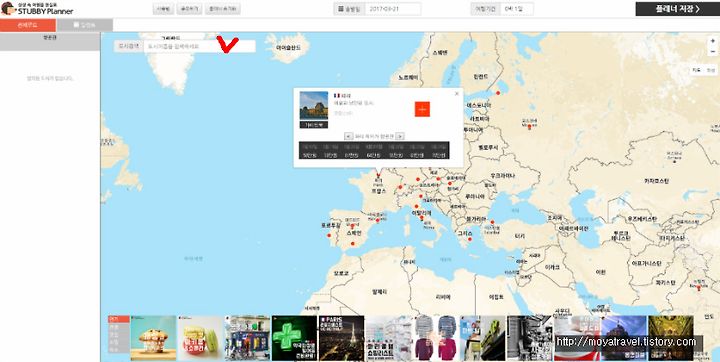Click the 여행기간 travel duration field
720x362 pixels.
517,9
